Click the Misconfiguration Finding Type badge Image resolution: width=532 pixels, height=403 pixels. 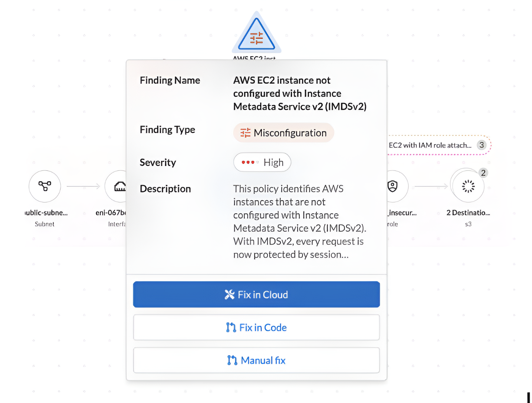(x=283, y=132)
